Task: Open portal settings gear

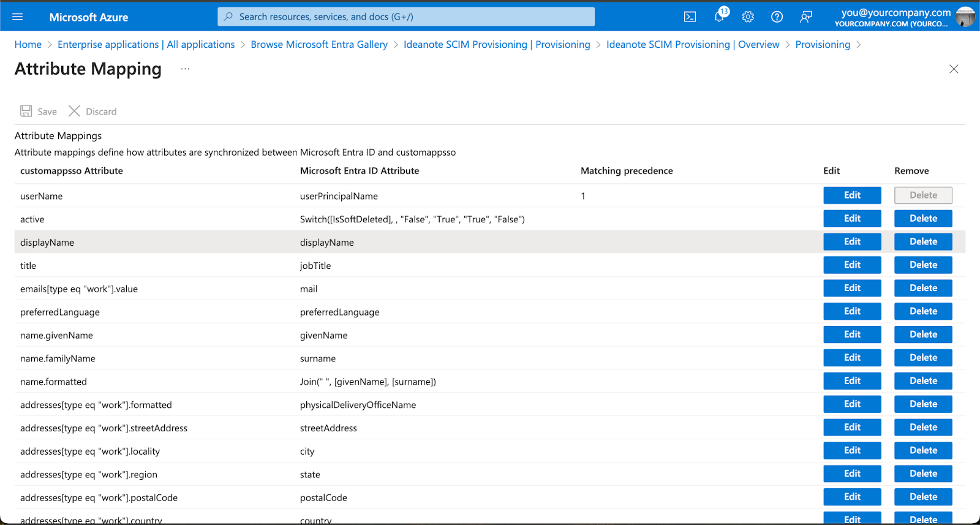Action: (x=748, y=17)
